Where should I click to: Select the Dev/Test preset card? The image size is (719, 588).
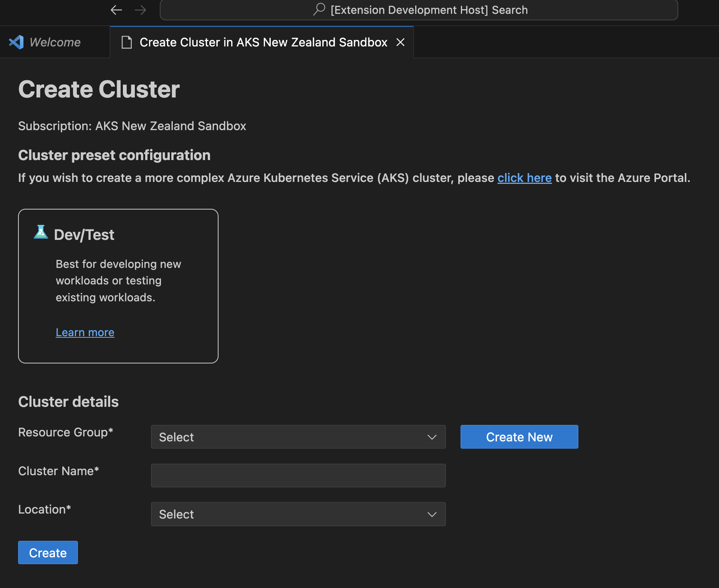(x=118, y=286)
